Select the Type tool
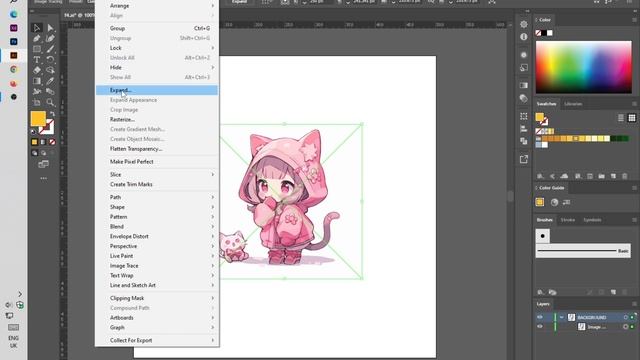Viewport: 640px width, 360px height. click(x=37, y=60)
